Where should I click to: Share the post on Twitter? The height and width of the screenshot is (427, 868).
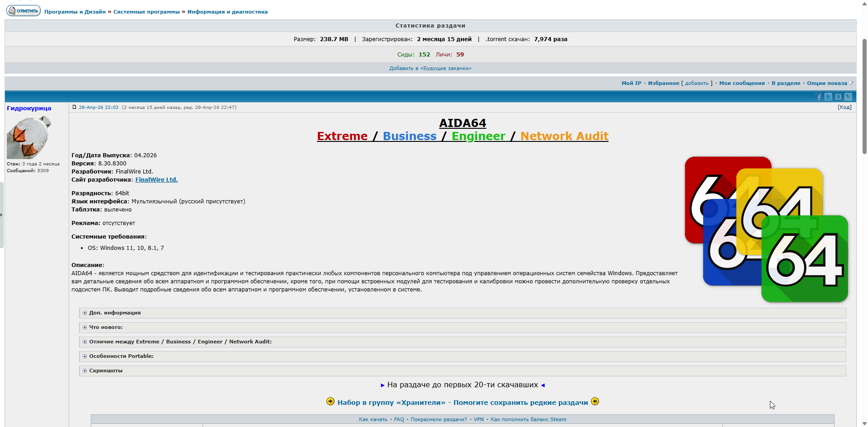coord(828,97)
